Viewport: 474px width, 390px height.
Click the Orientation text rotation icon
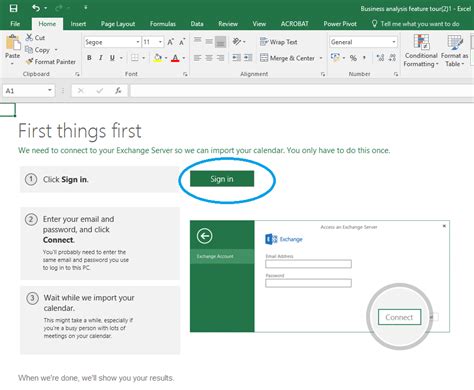click(x=237, y=41)
